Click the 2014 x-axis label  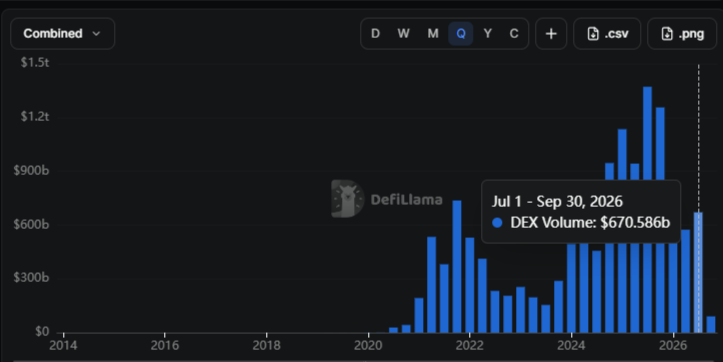(63, 345)
